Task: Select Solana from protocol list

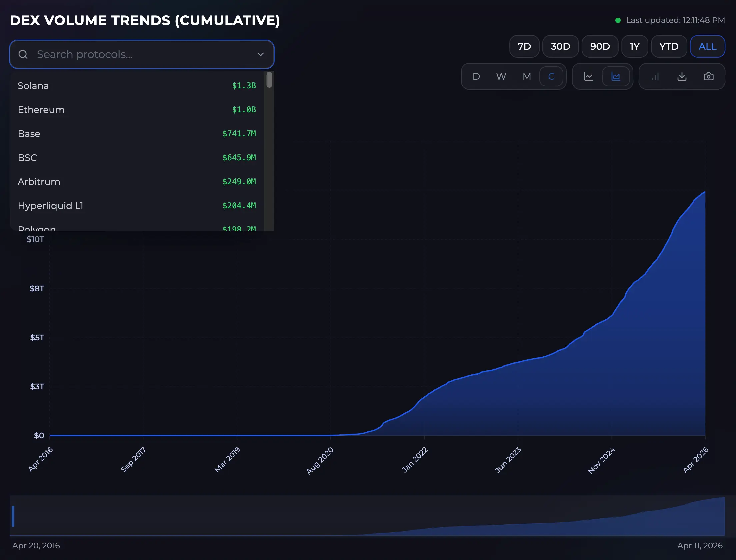Action: 137,86
